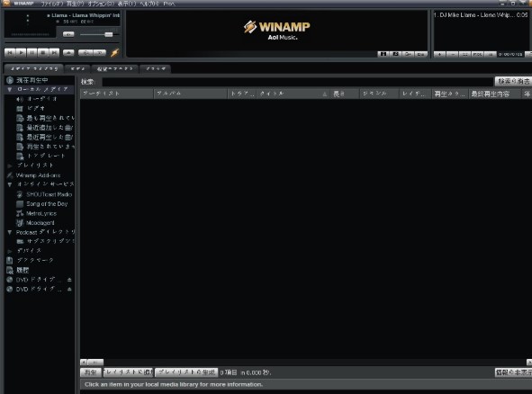
Task: Open the ヘルプ(H) menu
Action: pyautogui.click(x=149, y=4)
